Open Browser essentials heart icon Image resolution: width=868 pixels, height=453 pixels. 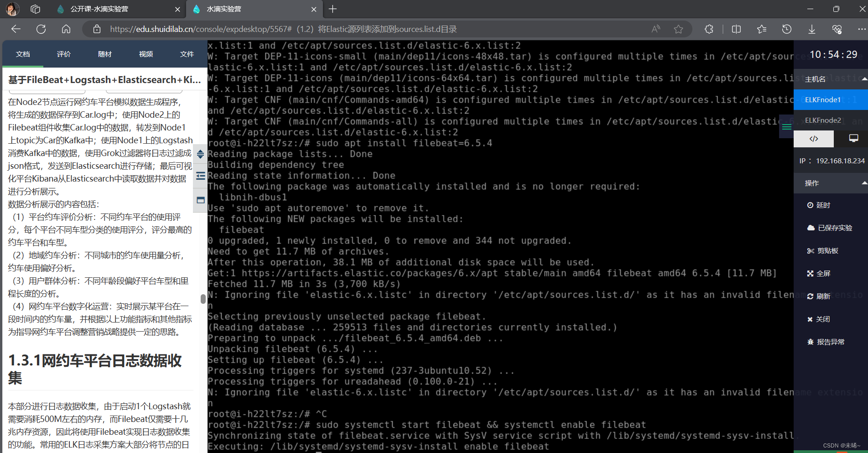837,29
